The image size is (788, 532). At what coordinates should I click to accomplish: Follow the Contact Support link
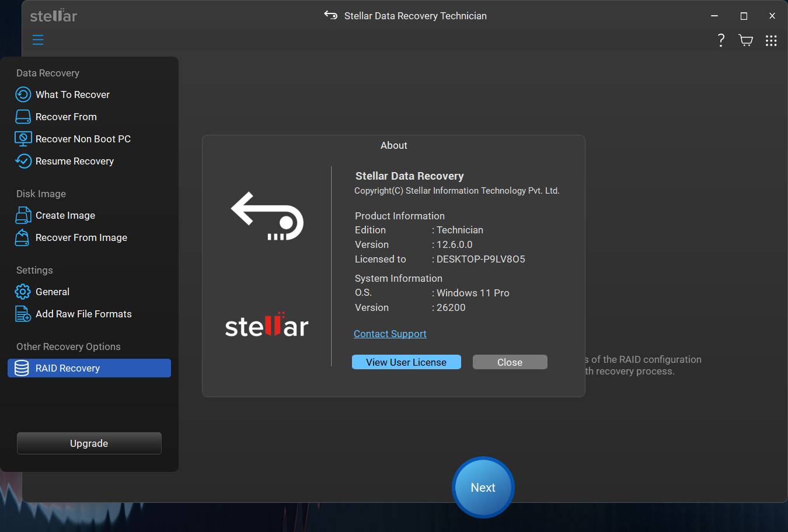tap(390, 334)
